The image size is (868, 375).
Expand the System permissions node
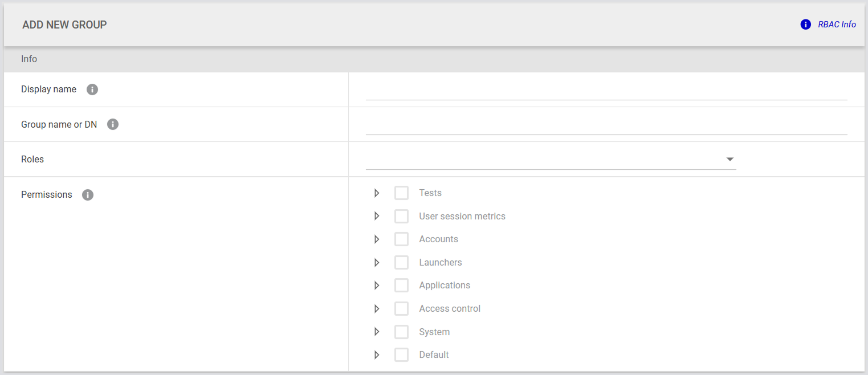click(377, 332)
